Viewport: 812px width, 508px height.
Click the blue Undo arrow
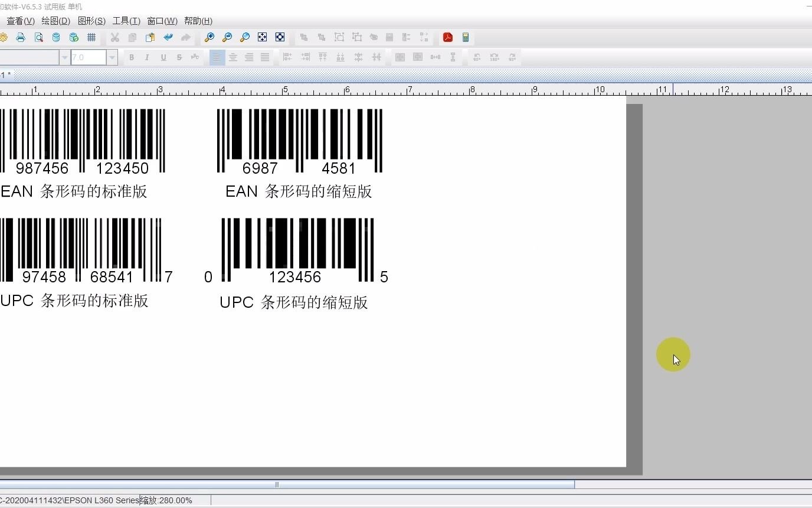pos(168,37)
